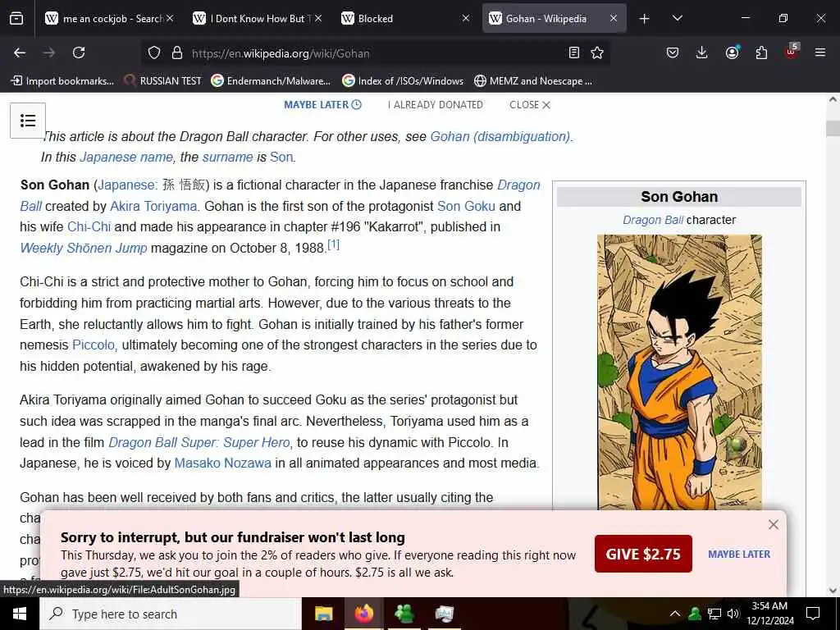Image resolution: width=840 pixels, height=630 pixels.
Task: Open the Piccolo link
Action: point(94,345)
